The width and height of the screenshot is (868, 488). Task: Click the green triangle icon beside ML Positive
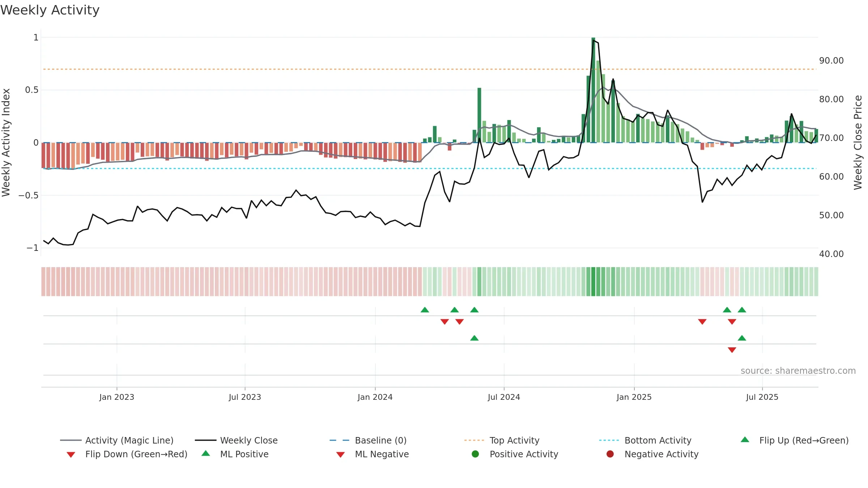point(206,453)
